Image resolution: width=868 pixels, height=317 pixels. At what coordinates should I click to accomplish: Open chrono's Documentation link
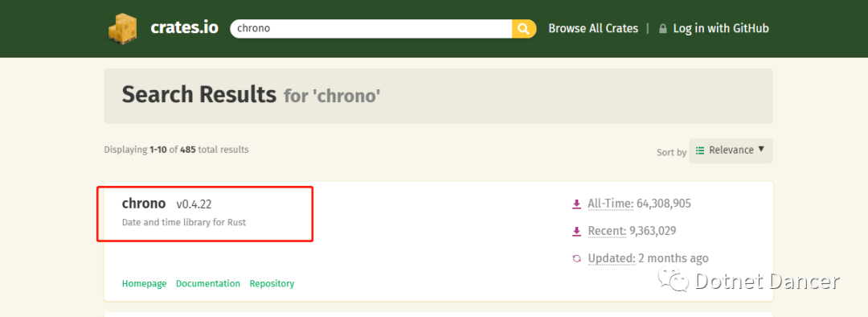(208, 283)
